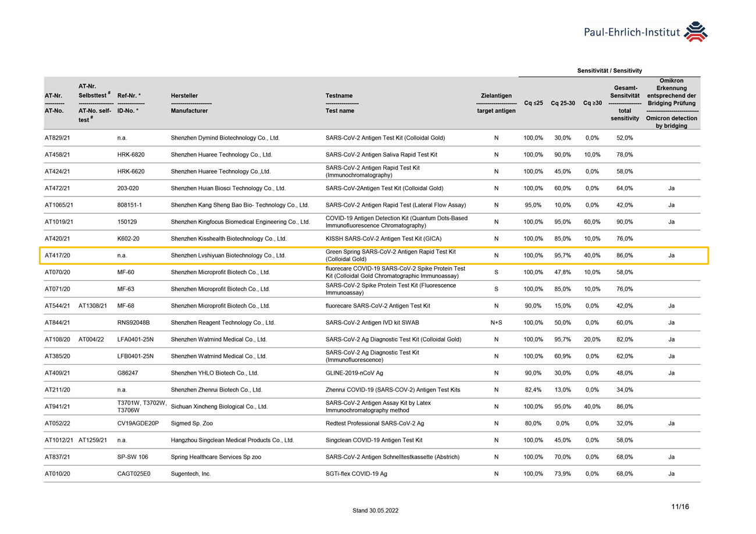
Task: Click the N+S target antigen value
Action: [496, 323]
